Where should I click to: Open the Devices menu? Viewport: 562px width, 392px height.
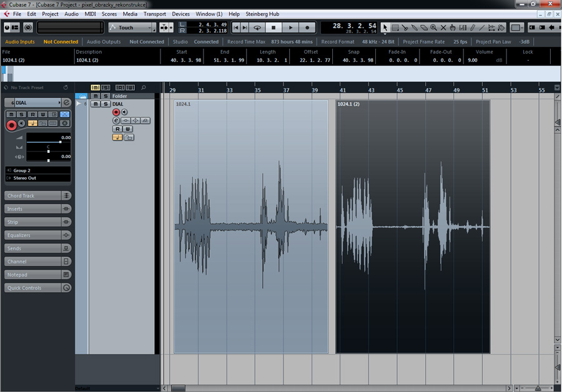coord(180,14)
